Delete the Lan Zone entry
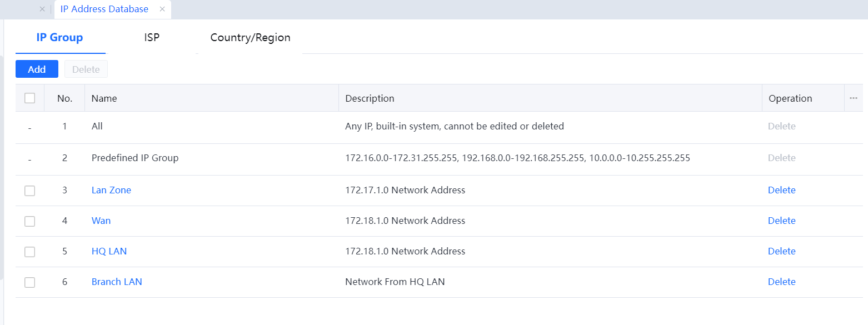This screenshot has height=325, width=868. point(781,190)
